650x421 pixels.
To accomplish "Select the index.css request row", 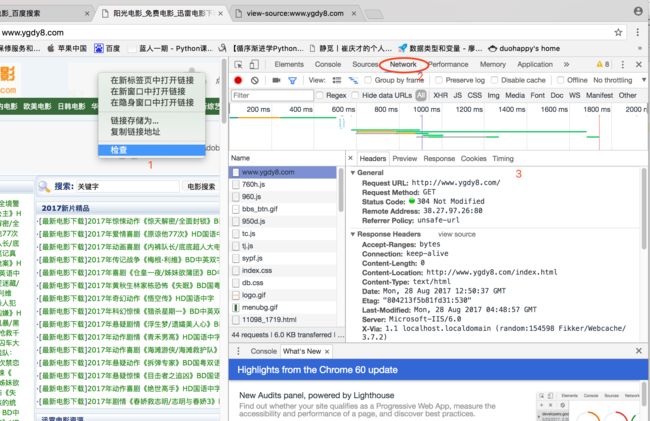I will (284, 270).
